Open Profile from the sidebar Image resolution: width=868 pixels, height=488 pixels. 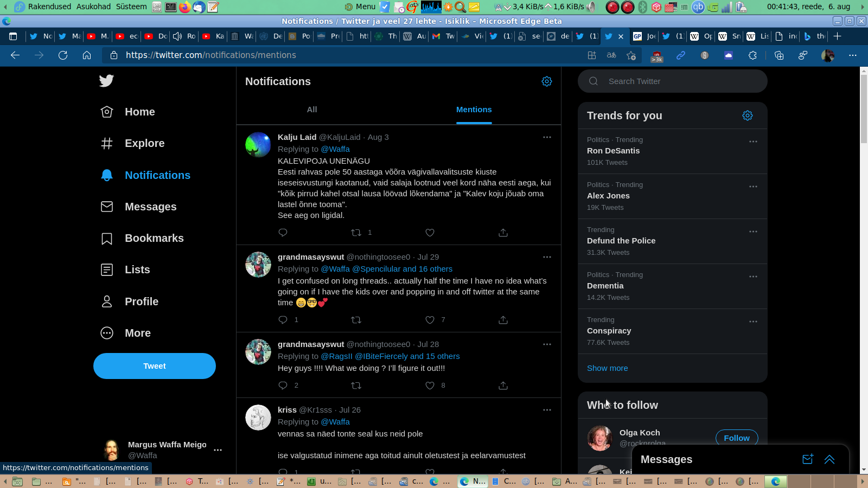(130, 301)
